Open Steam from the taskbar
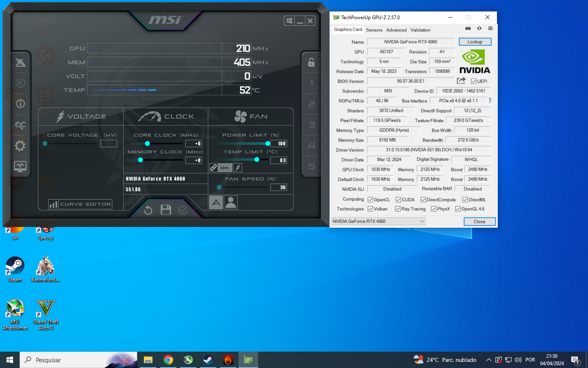The width and height of the screenshot is (588, 368). 208,360
